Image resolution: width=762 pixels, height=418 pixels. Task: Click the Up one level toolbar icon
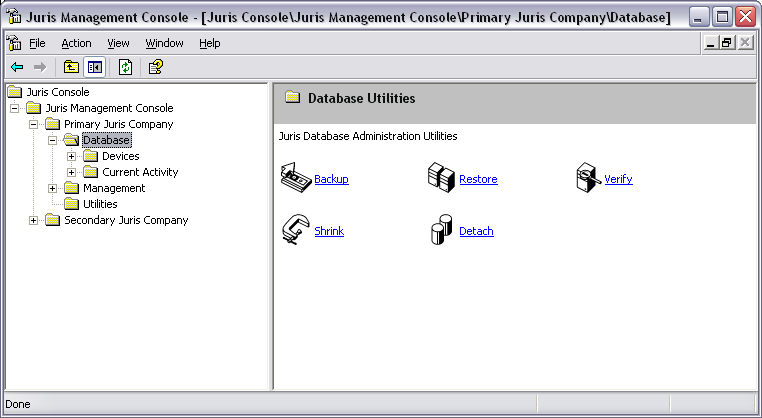tap(71, 67)
